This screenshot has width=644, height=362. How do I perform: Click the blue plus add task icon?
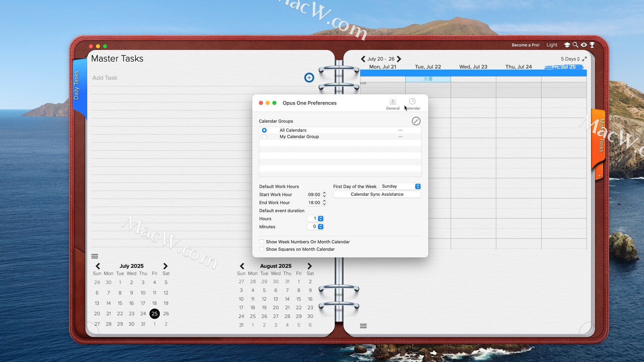tap(309, 78)
